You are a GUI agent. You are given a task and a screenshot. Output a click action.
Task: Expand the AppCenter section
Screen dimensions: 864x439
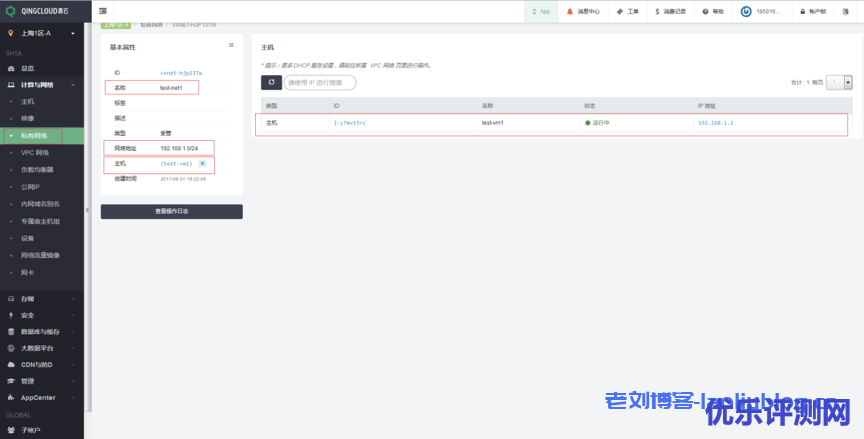(42, 398)
